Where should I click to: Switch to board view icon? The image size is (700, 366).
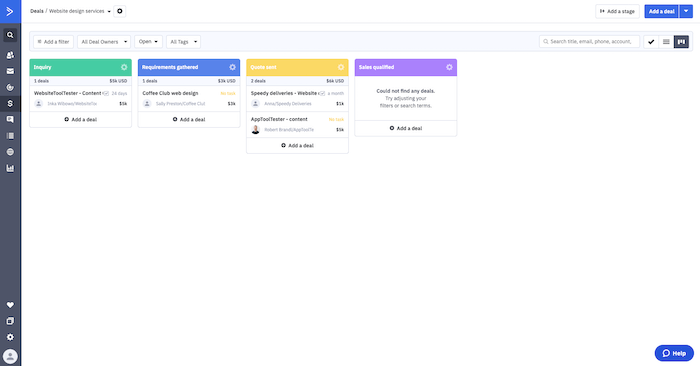click(x=681, y=42)
